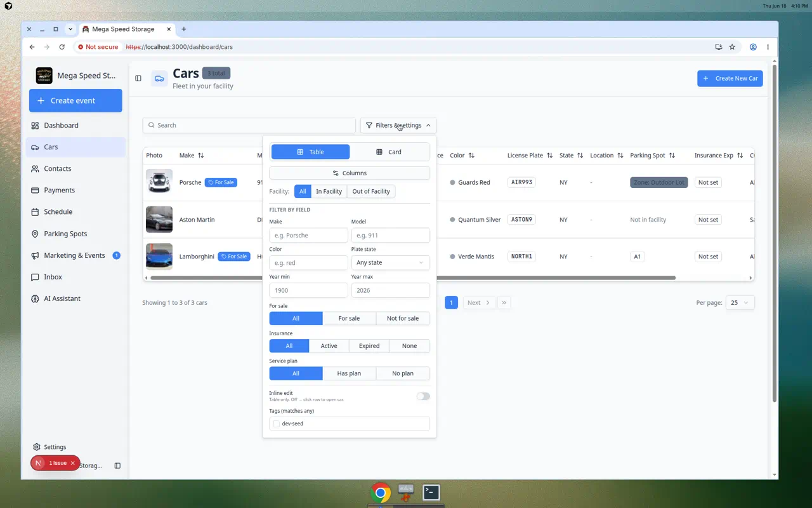
Task: Reload the page in browser
Action: click(x=62, y=47)
